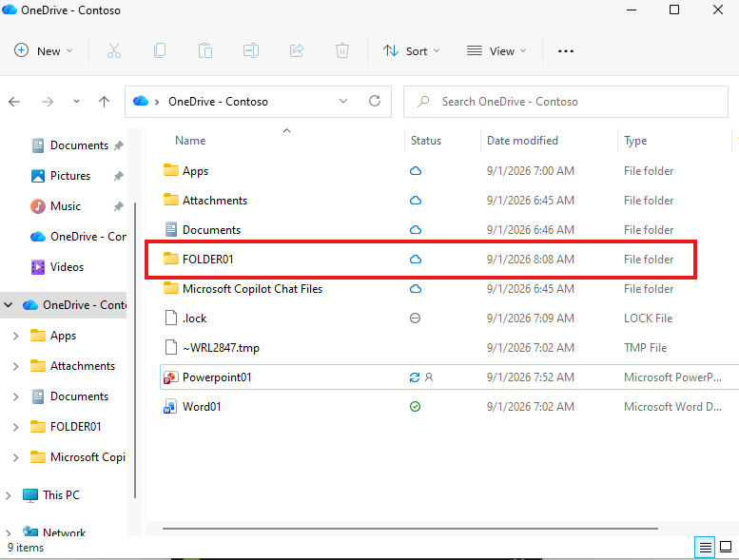The height and width of the screenshot is (560, 739).
Task: Click the cloud status icon for Apps
Action: point(416,171)
